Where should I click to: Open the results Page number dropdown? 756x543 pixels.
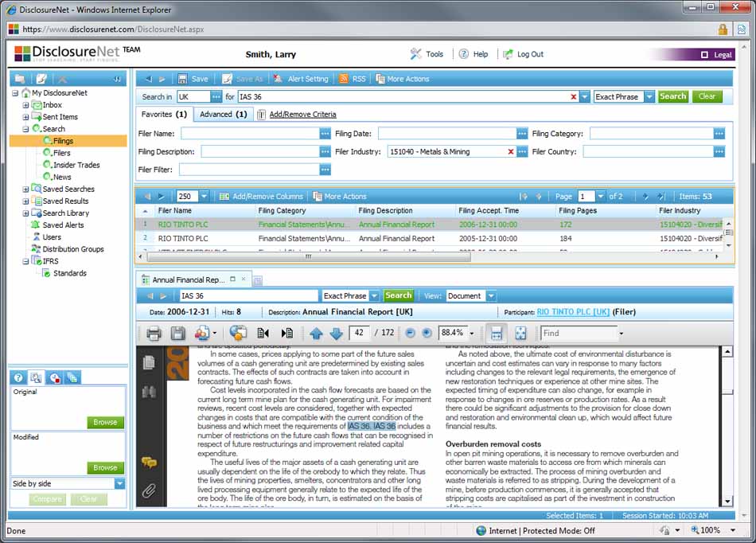pos(600,197)
